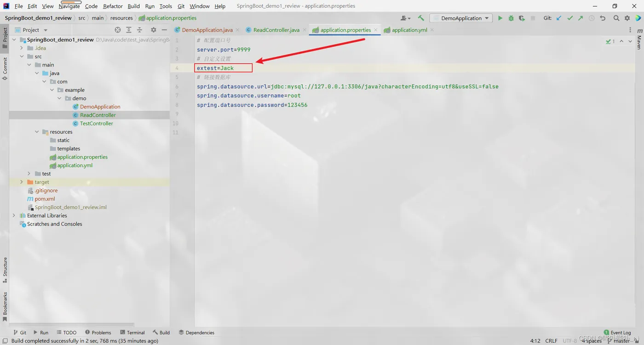
Task: Toggle the Maven side tool window
Action: (639, 39)
